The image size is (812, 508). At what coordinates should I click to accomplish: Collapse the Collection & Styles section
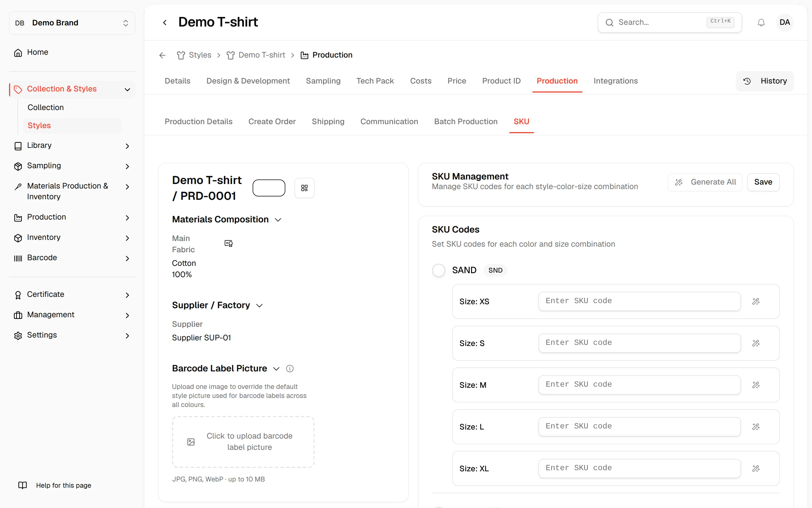click(127, 89)
